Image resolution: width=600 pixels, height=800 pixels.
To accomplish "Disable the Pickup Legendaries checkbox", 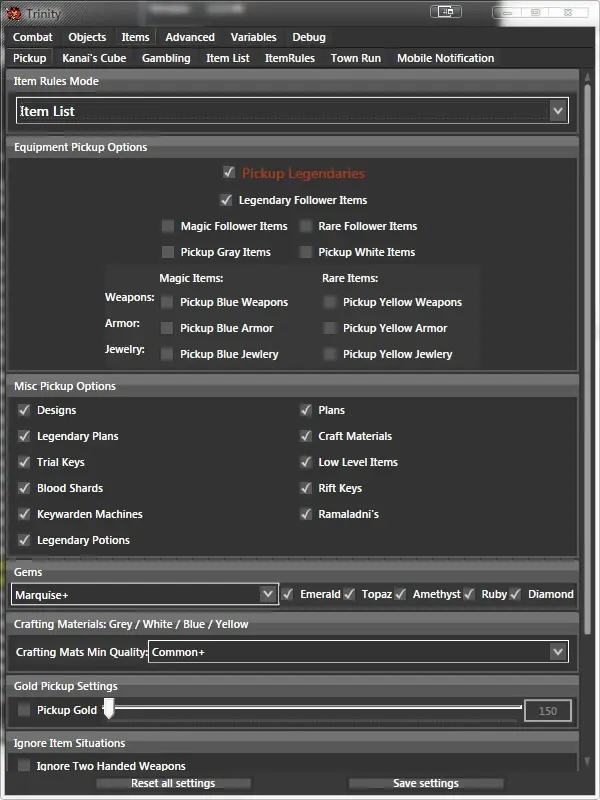I will [229, 173].
